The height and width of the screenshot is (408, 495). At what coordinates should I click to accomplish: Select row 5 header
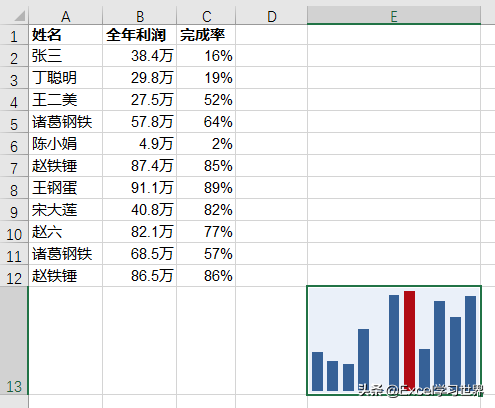pyautogui.click(x=14, y=122)
